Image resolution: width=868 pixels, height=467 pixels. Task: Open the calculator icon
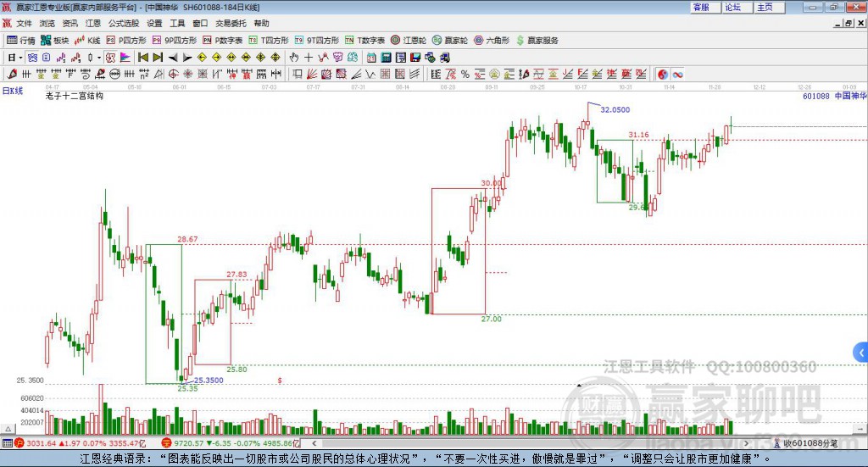(386, 58)
